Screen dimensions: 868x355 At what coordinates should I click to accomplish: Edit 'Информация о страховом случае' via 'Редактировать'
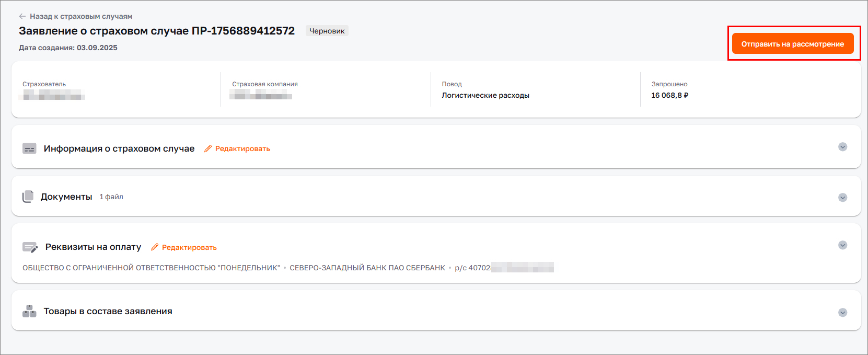point(242,149)
